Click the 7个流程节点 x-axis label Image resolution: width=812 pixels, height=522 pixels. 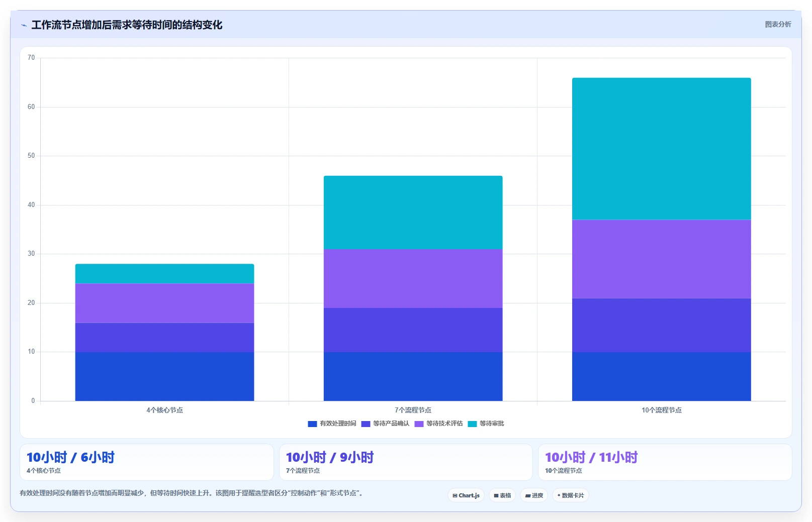tap(413, 410)
